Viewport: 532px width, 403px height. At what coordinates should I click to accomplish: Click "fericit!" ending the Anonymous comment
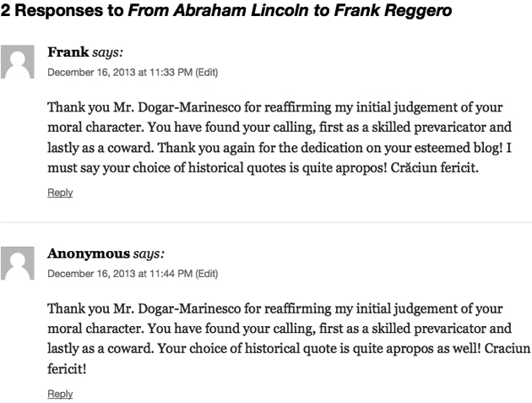tap(66, 368)
